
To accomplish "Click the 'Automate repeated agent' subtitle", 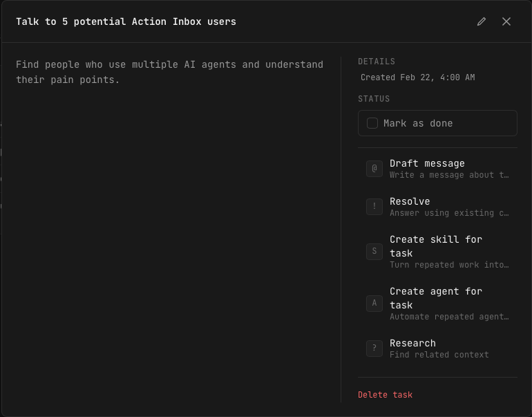I will point(449,317).
